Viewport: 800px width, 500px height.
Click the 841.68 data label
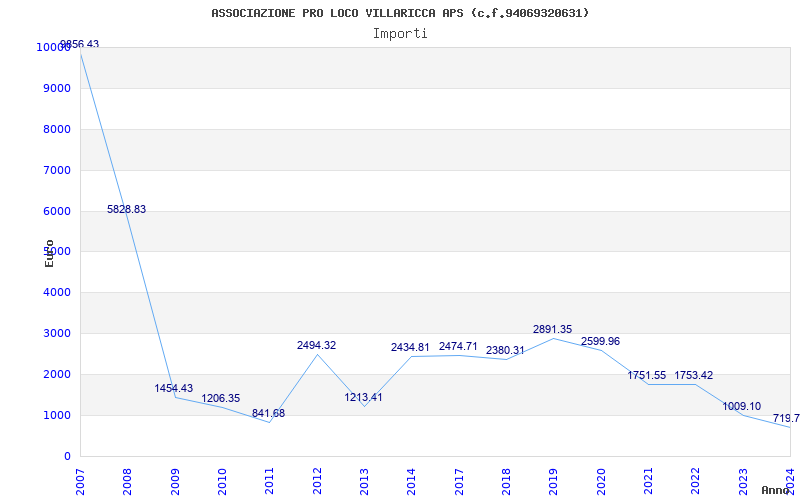click(x=268, y=413)
